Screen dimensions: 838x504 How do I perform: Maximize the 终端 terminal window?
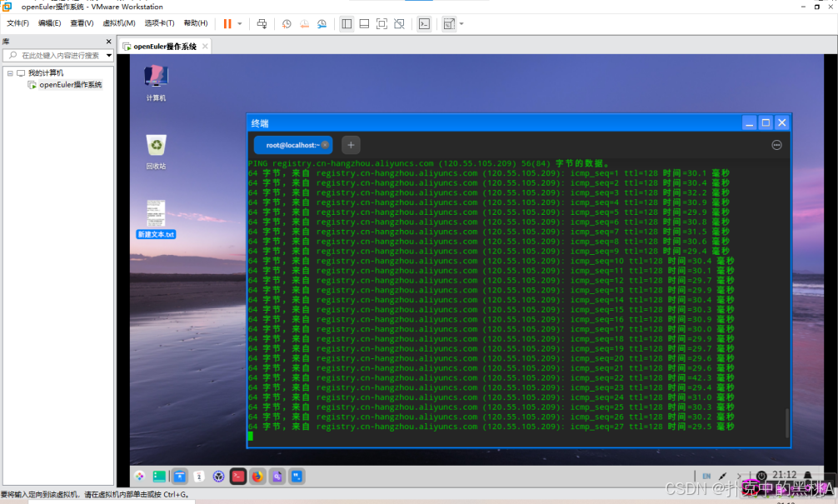[x=766, y=123]
